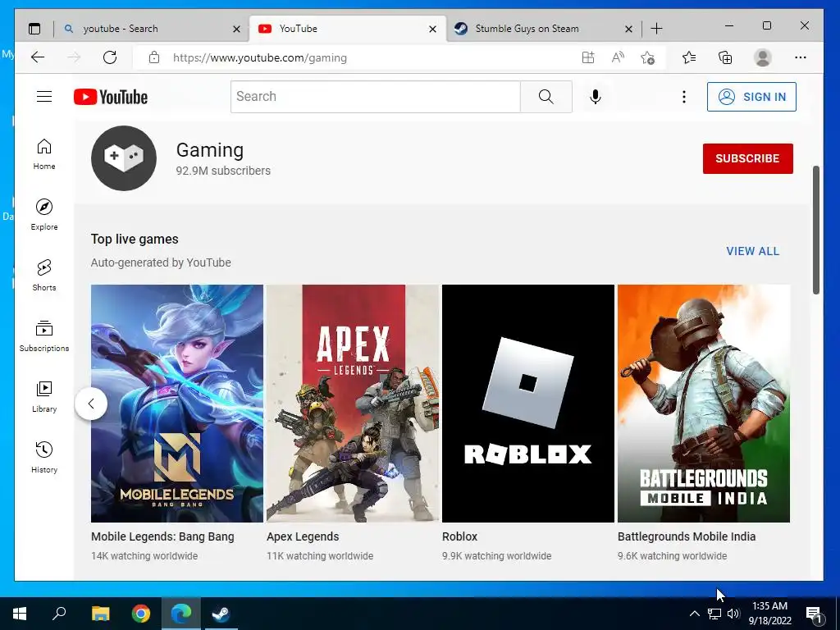Open the Battlegrounds Mobile India thumbnail

pos(703,404)
